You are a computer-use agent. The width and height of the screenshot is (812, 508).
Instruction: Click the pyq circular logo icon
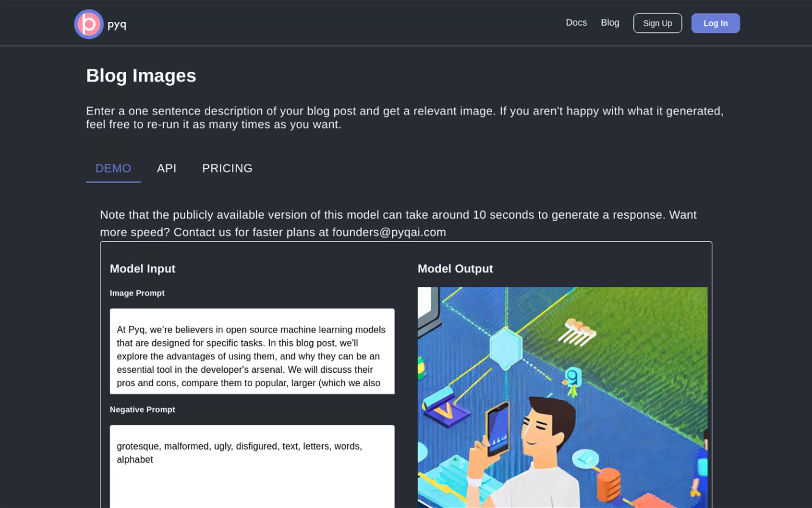pos(89,24)
